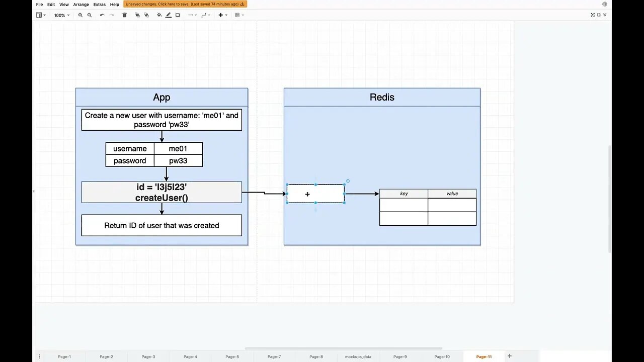Image resolution: width=644 pixels, height=362 pixels.
Task: Switch to the Page-2 tab
Action: pyautogui.click(x=106, y=356)
